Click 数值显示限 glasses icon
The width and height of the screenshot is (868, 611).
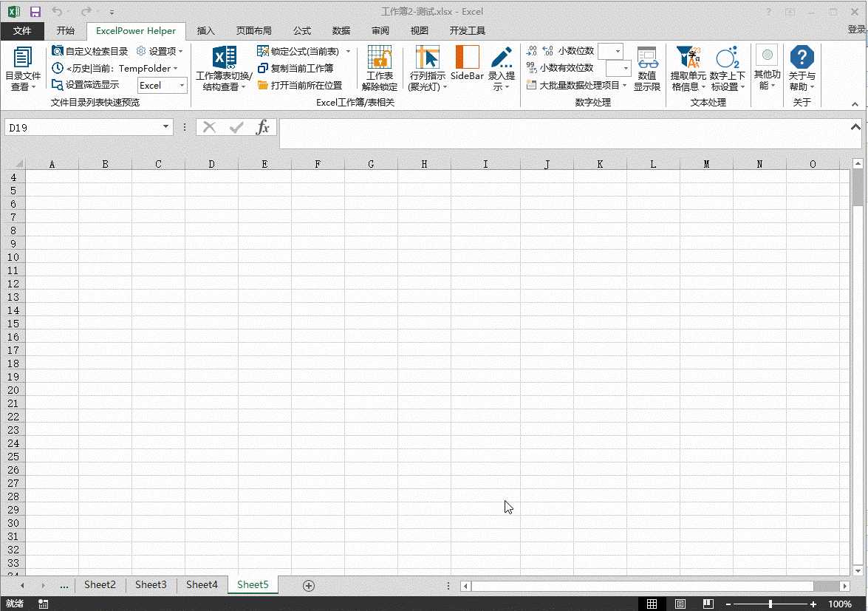pos(647,57)
